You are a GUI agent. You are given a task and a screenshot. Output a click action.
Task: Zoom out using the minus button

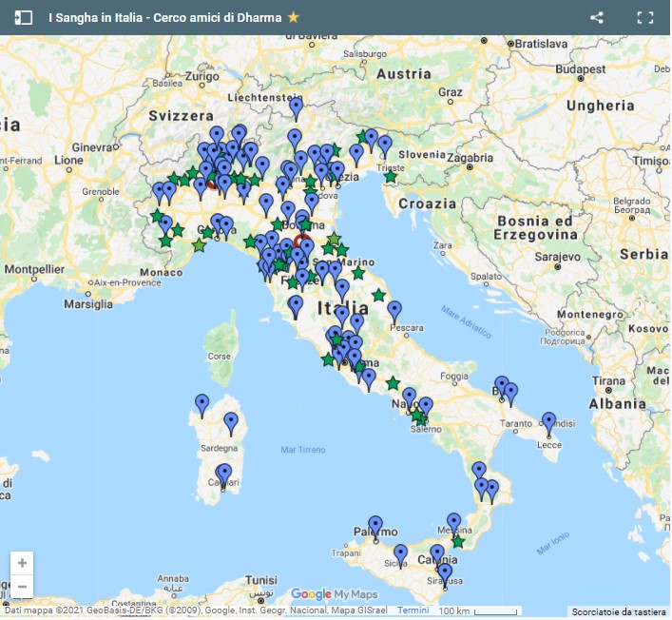(22, 586)
